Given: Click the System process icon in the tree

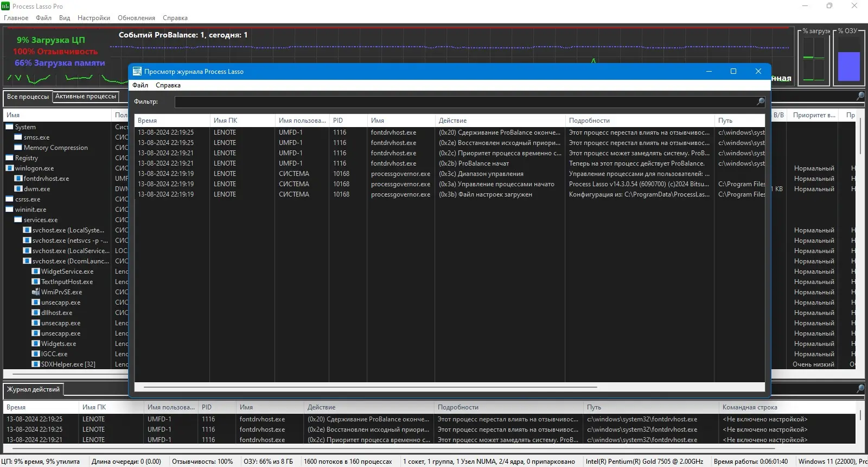Looking at the screenshot, I should click(10, 127).
